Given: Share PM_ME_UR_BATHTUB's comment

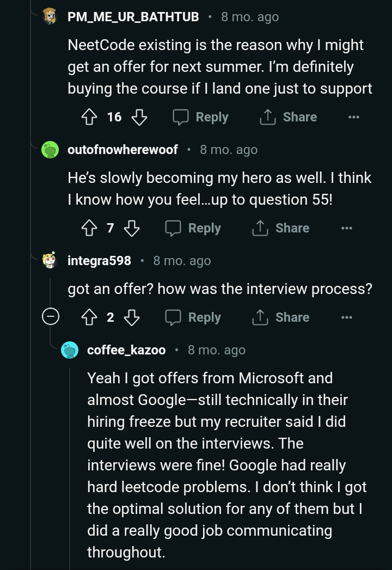Looking at the screenshot, I should (x=289, y=117).
